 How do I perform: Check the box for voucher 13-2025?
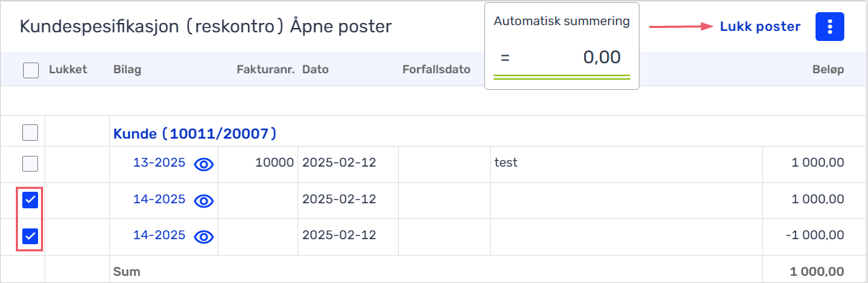click(x=30, y=164)
